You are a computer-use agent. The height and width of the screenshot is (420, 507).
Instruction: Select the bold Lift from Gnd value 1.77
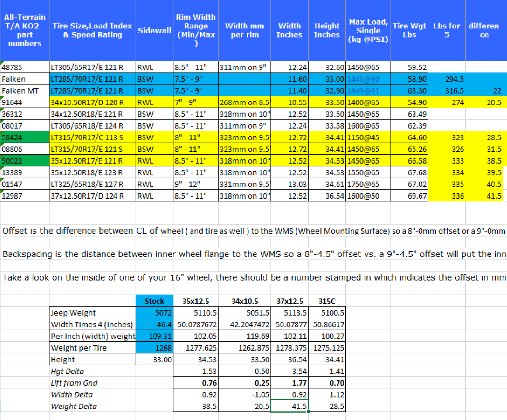point(290,383)
